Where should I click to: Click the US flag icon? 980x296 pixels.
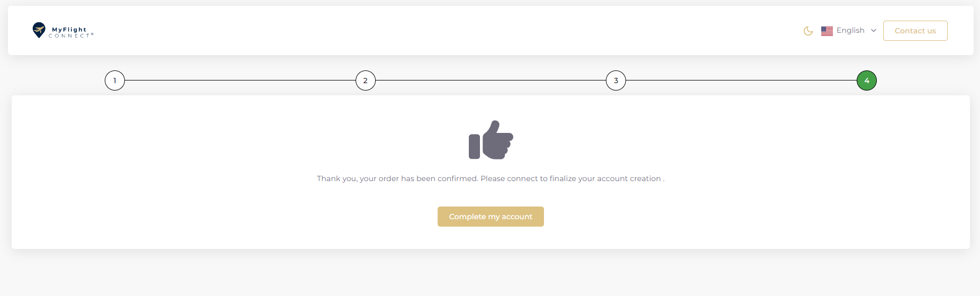pos(827,31)
